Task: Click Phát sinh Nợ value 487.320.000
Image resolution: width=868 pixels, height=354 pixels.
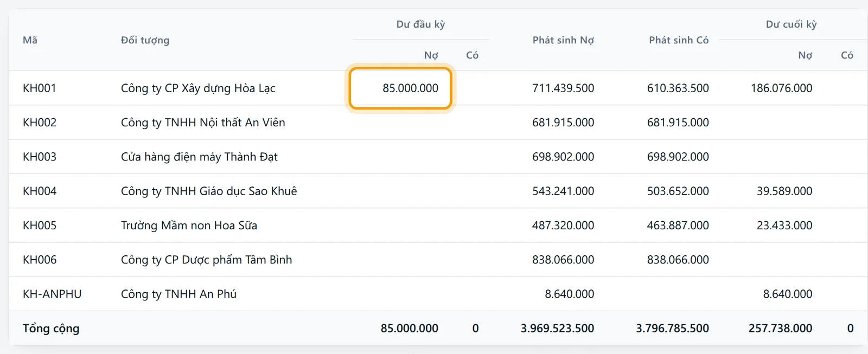Action: click(x=563, y=226)
